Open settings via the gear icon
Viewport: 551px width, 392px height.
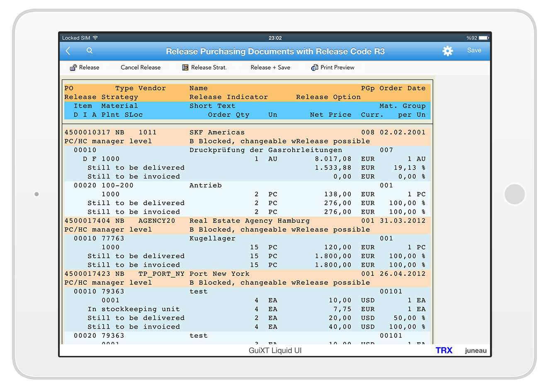click(x=447, y=51)
